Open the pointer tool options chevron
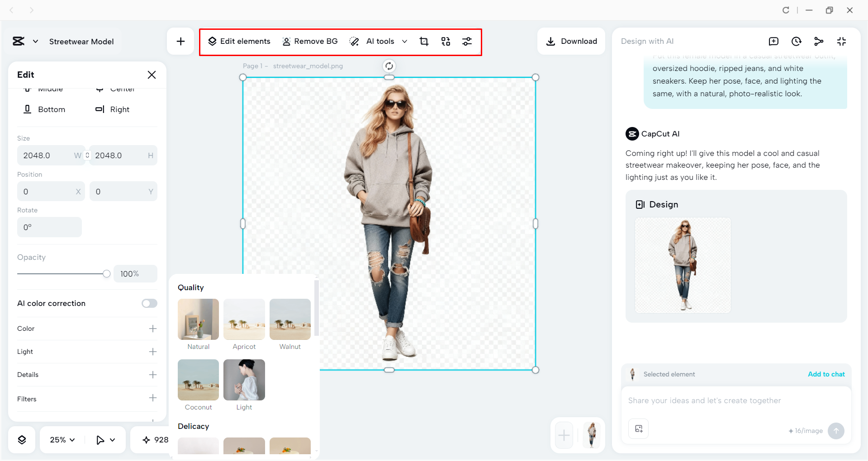Image resolution: width=868 pixels, height=461 pixels. point(113,440)
